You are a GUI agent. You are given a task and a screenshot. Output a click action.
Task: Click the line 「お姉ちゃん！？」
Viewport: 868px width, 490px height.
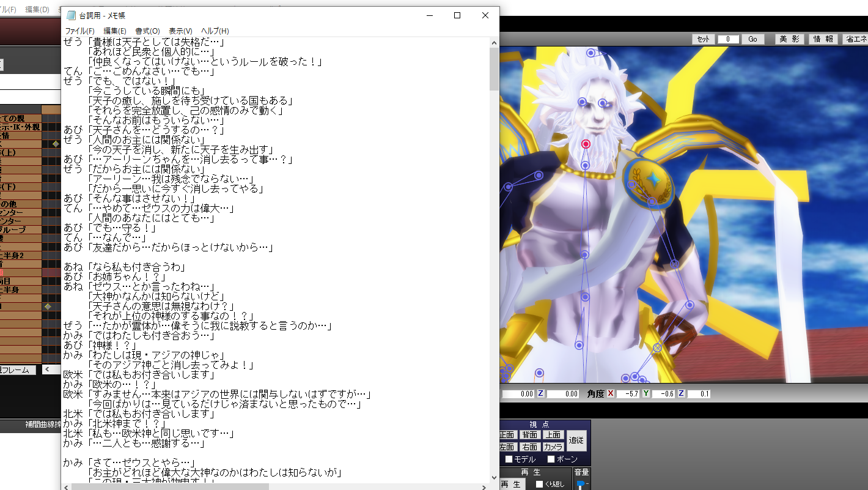pos(127,277)
